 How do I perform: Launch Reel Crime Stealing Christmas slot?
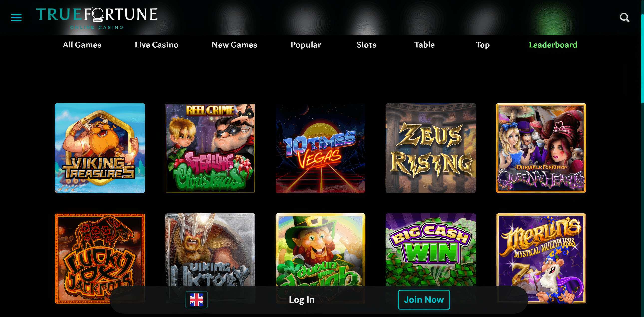point(210,148)
